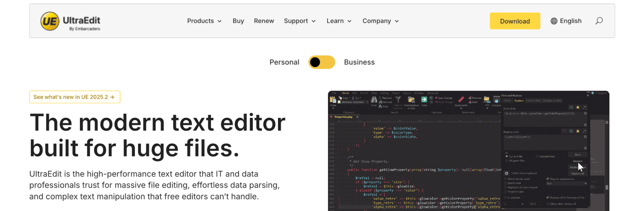The height and width of the screenshot is (211, 644).
Task: Open the Renew menu item
Action: (264, 21)
